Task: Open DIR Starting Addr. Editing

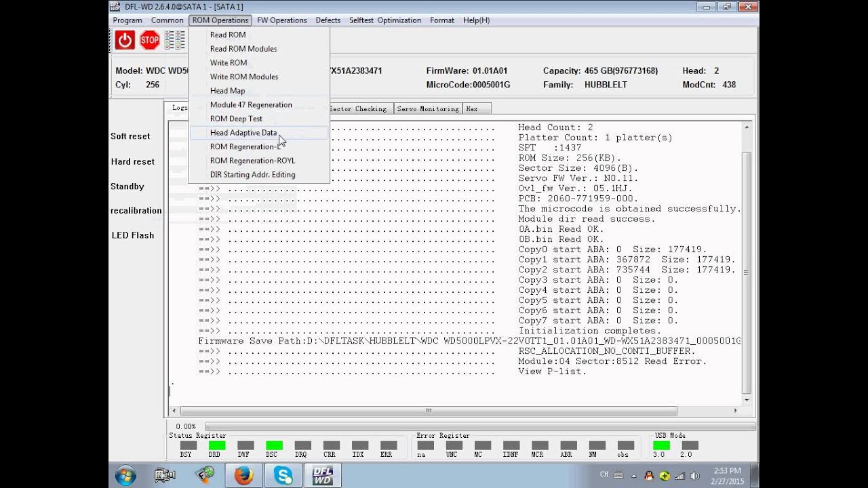Action: click(x=259, y=175)
